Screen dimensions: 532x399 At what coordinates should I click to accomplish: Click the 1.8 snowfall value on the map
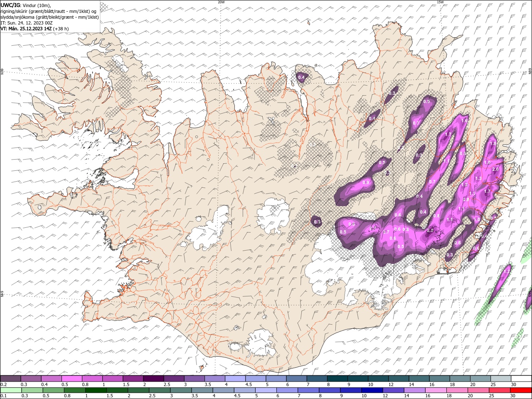[x=493, y=143]
